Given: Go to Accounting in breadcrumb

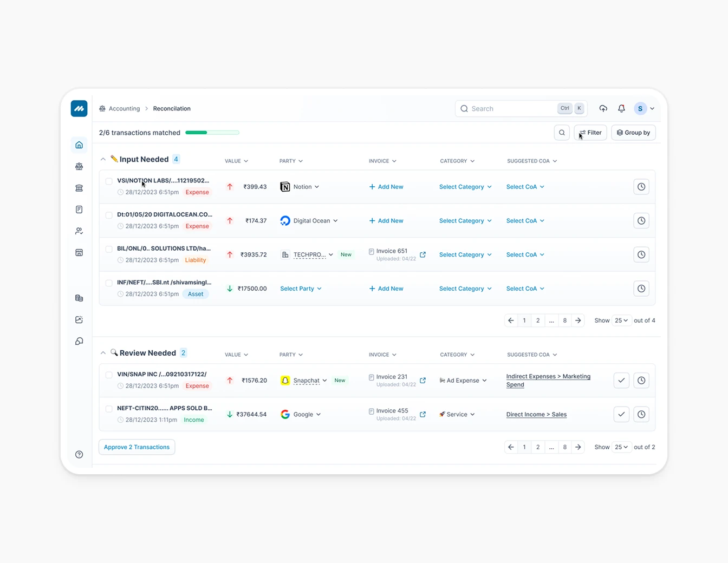Looking at the screenshot, I should pos(124,109).
